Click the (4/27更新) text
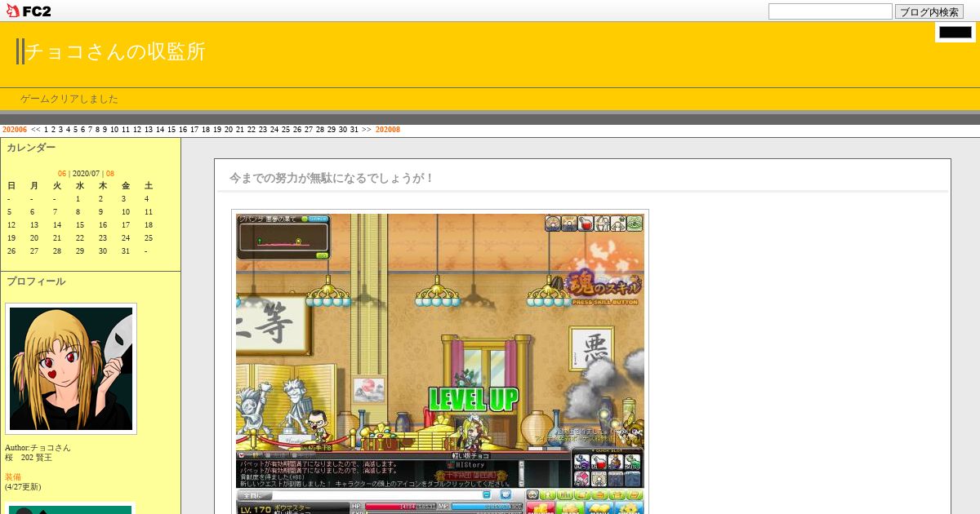Screen dimensions: 980x514 click(x=23, y=487)
